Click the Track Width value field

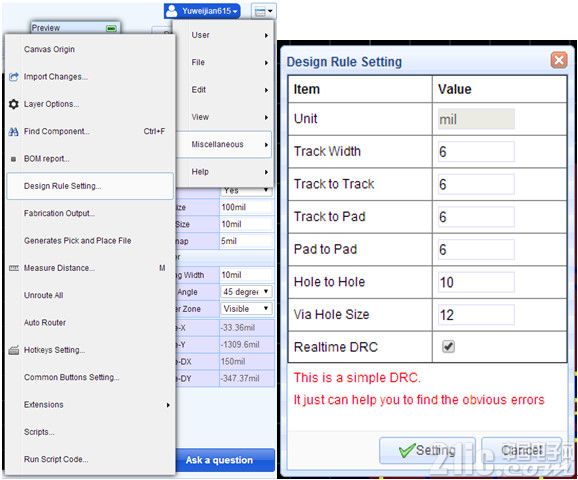pyautogui.click(x=476, y=152)
